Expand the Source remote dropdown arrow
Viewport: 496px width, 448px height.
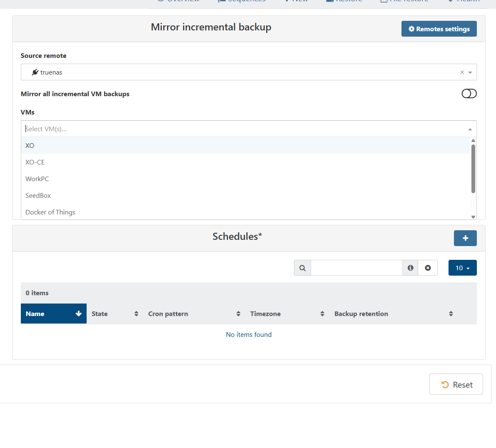(x=470, y=72)
